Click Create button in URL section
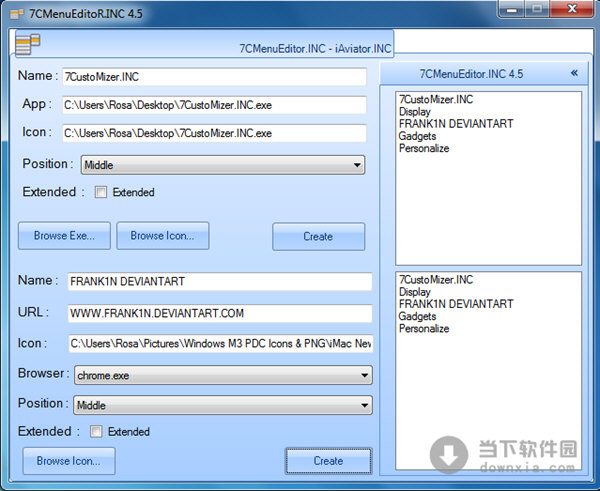The height and width of the screenshot is (491, 600). (x=328, y=461)
